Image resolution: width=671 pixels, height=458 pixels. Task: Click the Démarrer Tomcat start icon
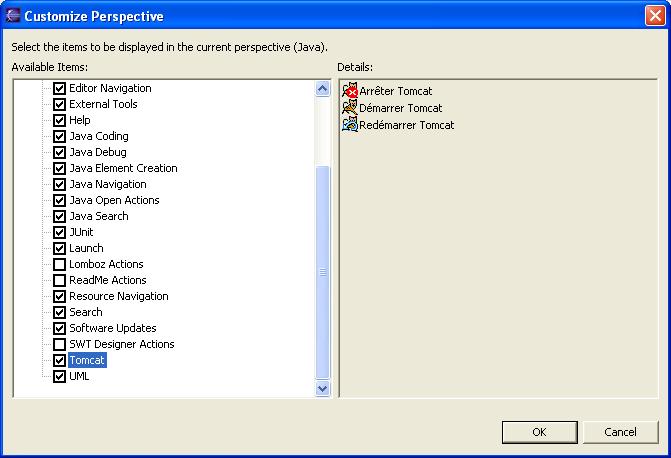click(349, 108)
